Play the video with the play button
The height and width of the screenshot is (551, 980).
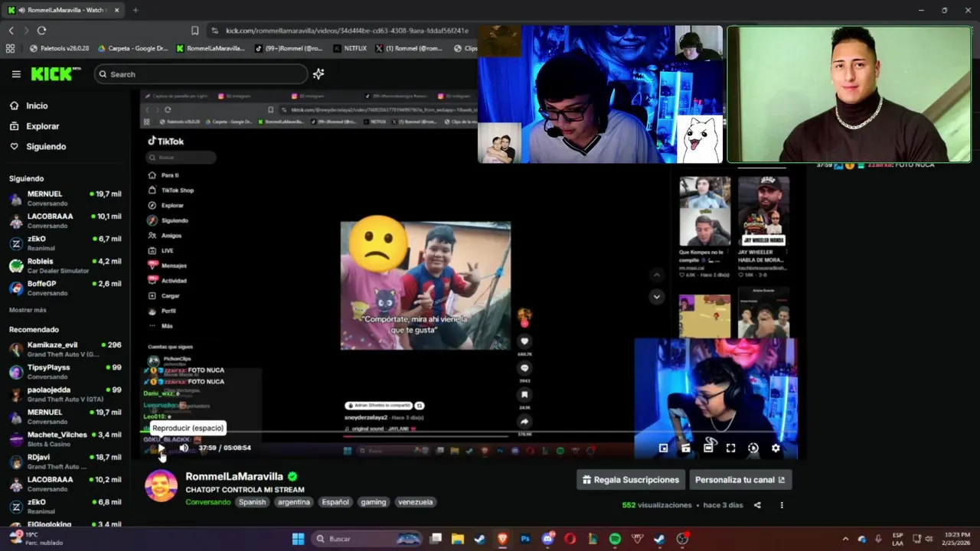pos(160,448)
